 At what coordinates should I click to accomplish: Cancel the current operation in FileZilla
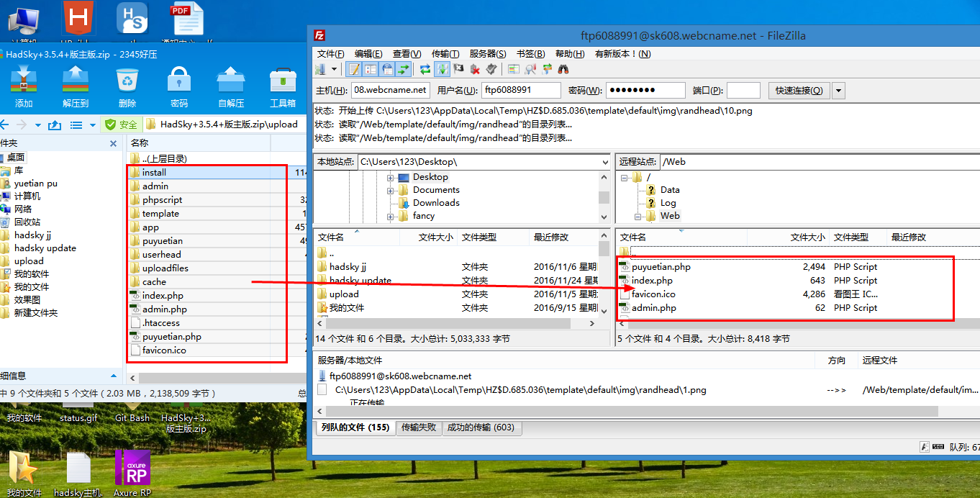(459, 69)
